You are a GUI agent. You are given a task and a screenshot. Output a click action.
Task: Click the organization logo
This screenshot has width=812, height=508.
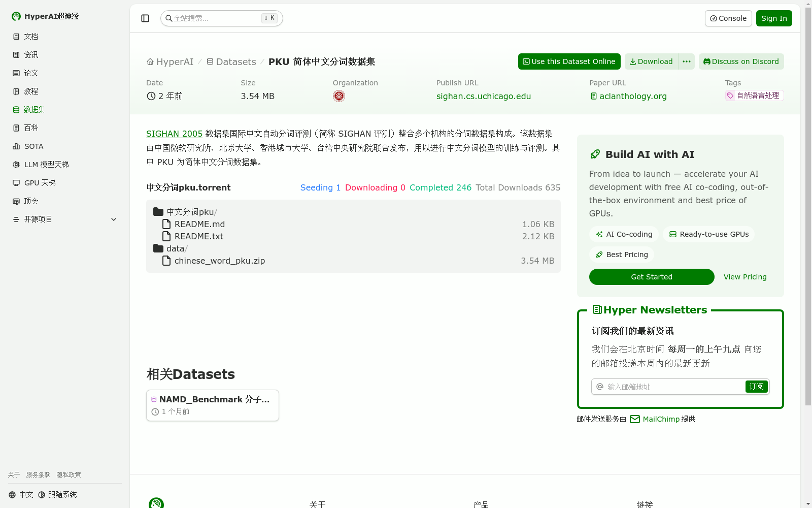coord(339,96)
